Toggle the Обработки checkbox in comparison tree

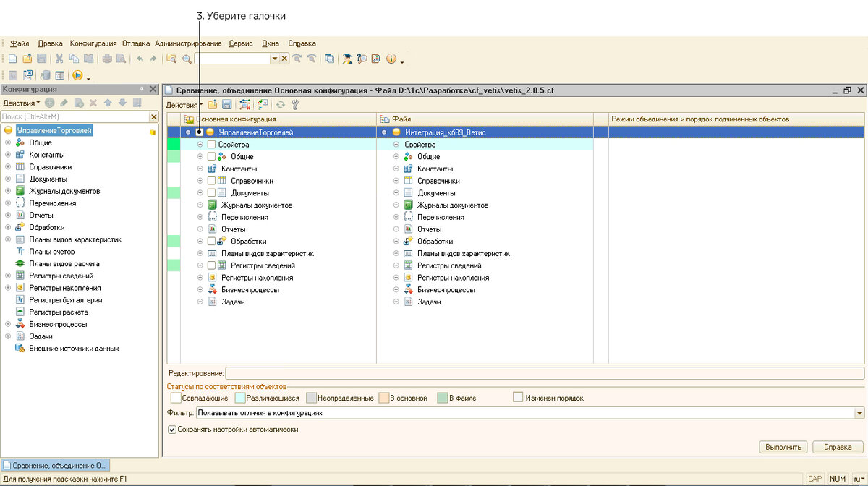click(212, 242)
